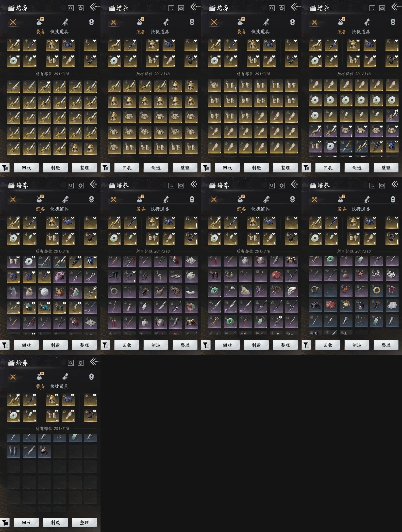Image resolution: width=402 pixels, height=532 pixels.
Task: Select the golden chest armor in the seventh panel
Action: [x=291, y=262]
